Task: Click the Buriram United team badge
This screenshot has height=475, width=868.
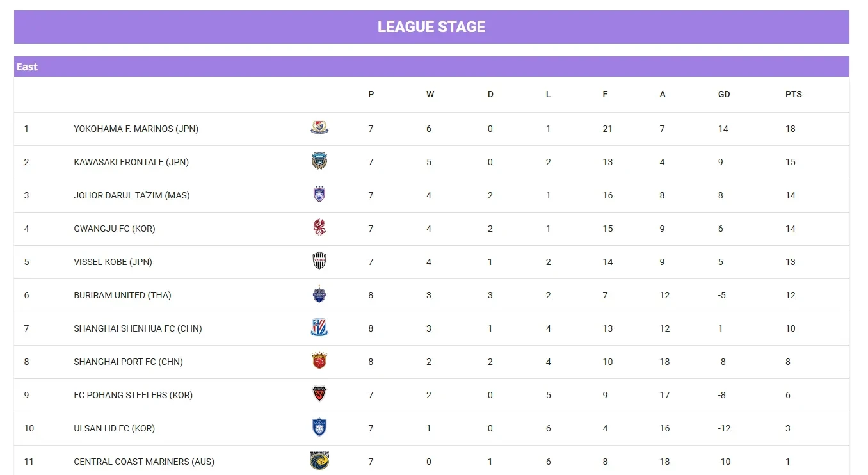Action: (x=319, y=294)
